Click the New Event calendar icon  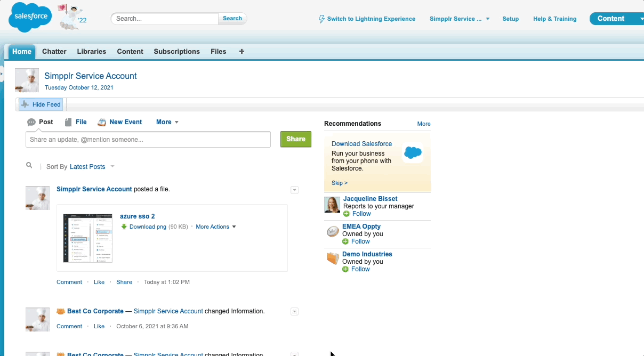(x=102, y=122)
